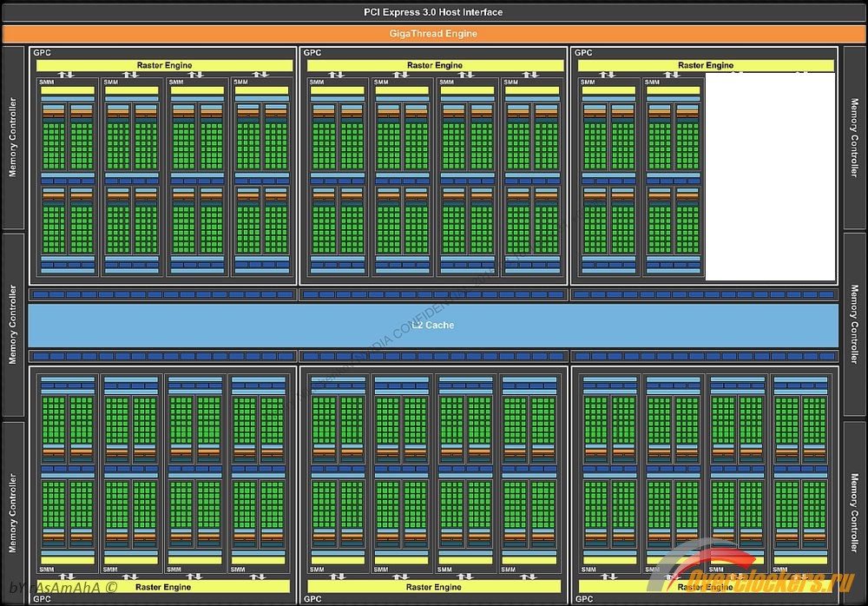Select Raster Engine bar in top-center GPC
868x606 pixels.
435,66
